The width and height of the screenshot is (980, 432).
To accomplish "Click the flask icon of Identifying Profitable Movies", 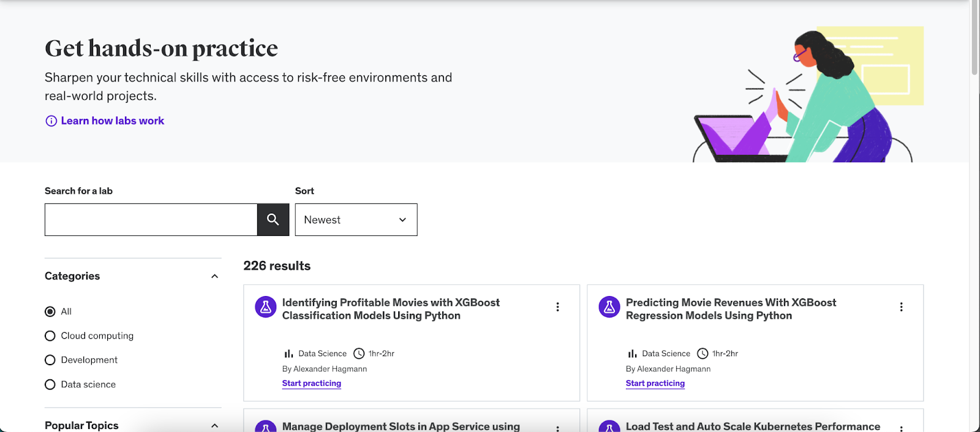I will [266, 307].
